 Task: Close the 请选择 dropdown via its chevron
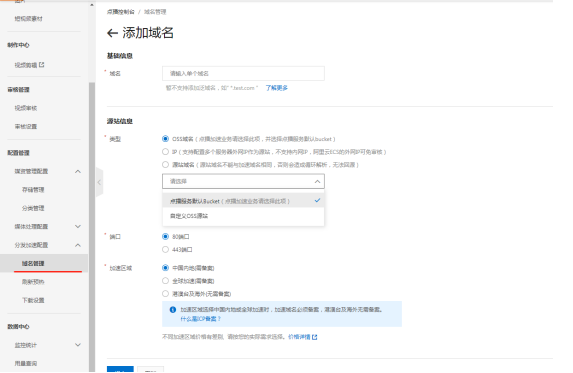click(317, 181)
